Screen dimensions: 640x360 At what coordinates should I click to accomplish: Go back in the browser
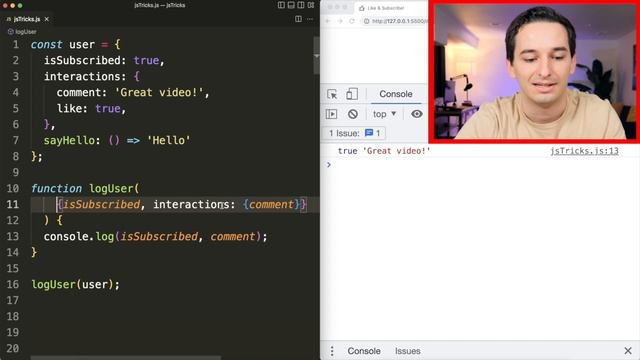pyautogui.click(x=328, y=21)
